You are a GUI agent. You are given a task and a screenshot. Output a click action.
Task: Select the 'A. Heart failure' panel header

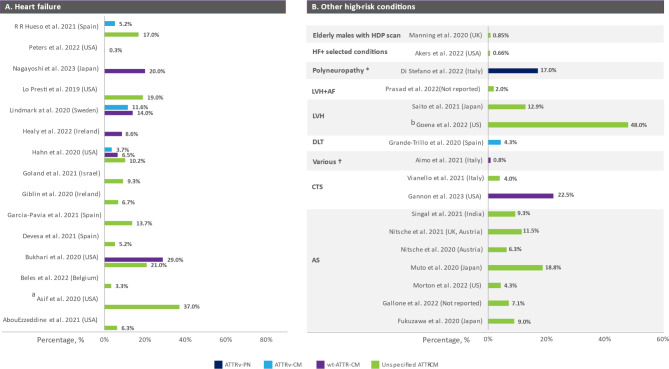tap(143, 7)
